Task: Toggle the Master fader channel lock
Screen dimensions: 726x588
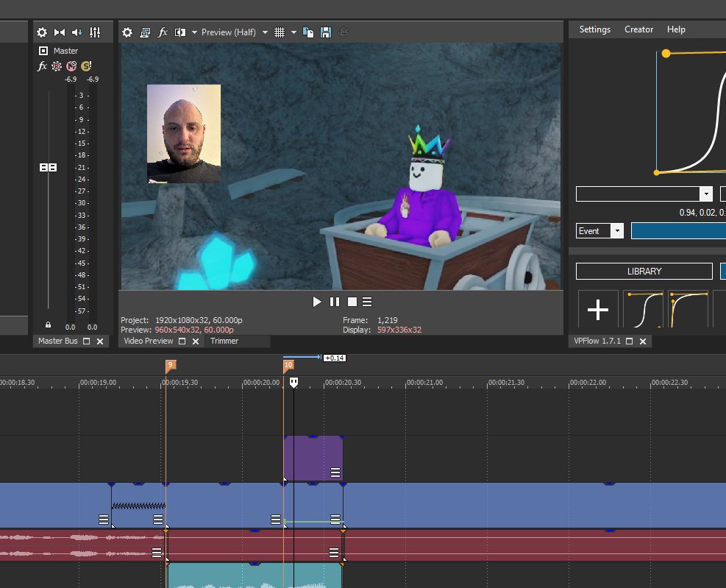Action: 48,325
